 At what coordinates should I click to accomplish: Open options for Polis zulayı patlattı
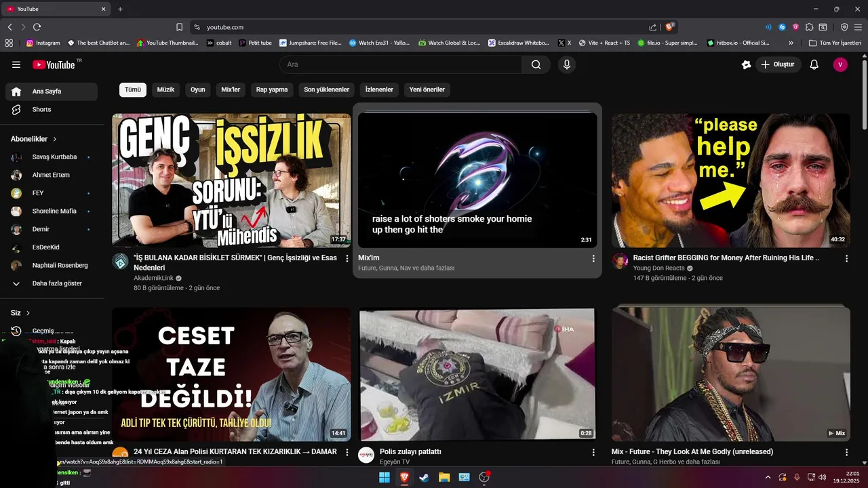pos(593,452)
